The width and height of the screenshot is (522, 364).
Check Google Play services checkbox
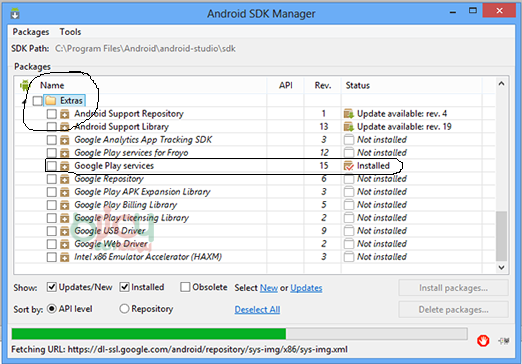(52, 166)
